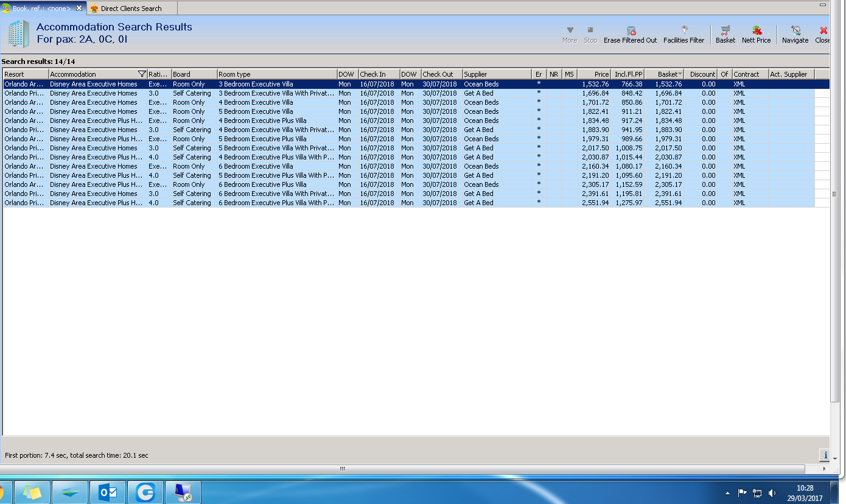Open the Accommodation column filter funnel

coord(142,74)
